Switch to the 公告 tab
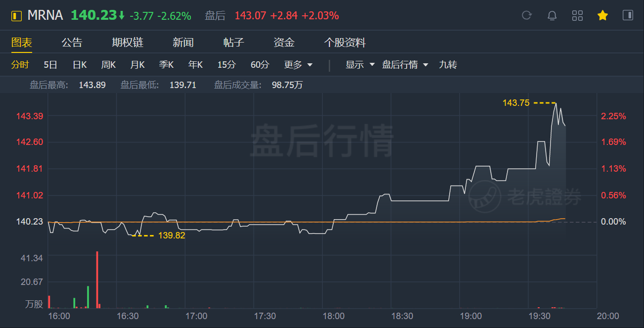 pyautogui.click(x=72, y=43)
